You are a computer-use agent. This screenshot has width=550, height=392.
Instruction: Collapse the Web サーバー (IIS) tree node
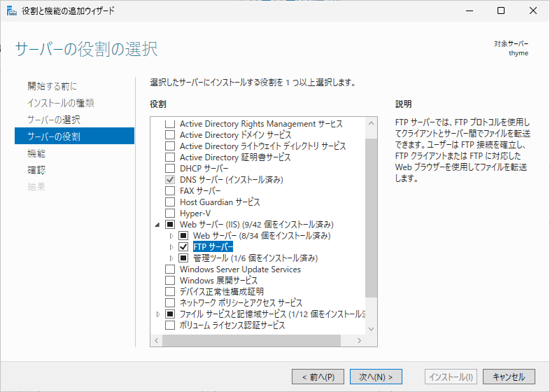[157, 225]
